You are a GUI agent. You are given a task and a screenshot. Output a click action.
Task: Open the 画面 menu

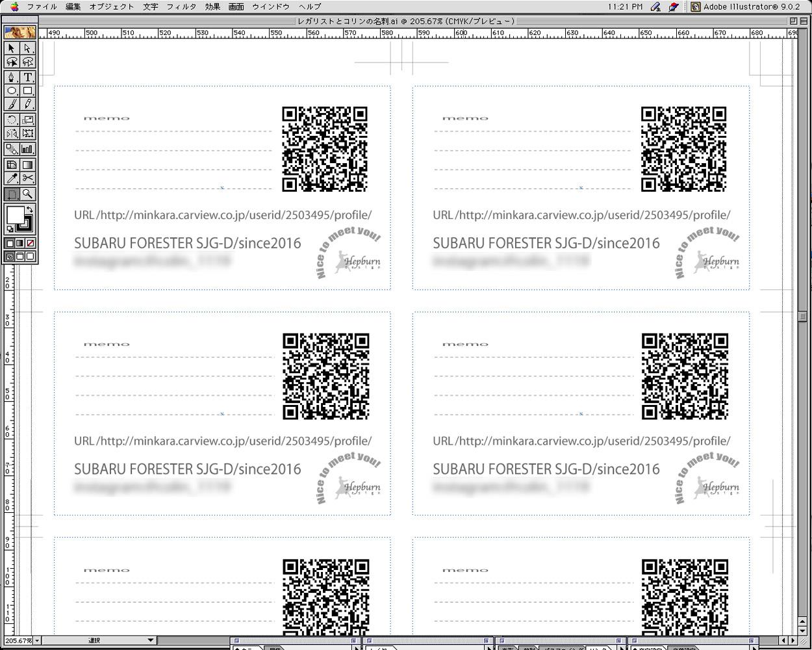tap(236, 6)
